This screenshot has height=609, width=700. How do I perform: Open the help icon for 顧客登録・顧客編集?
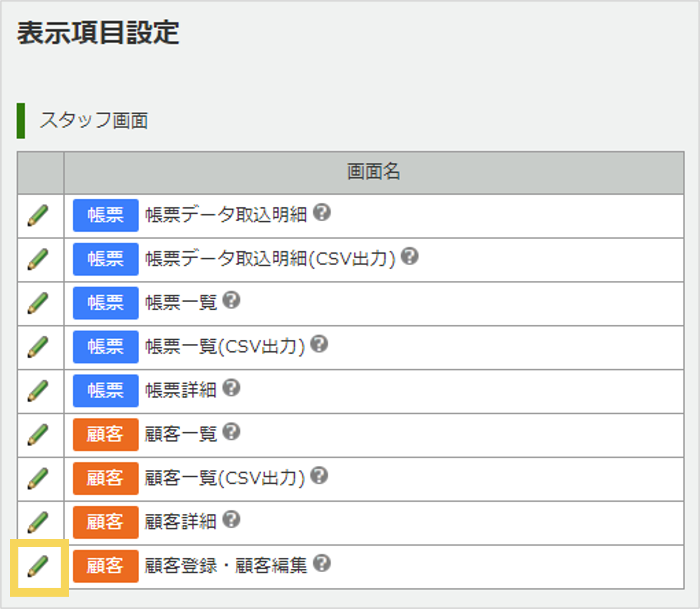pos(322,564)
